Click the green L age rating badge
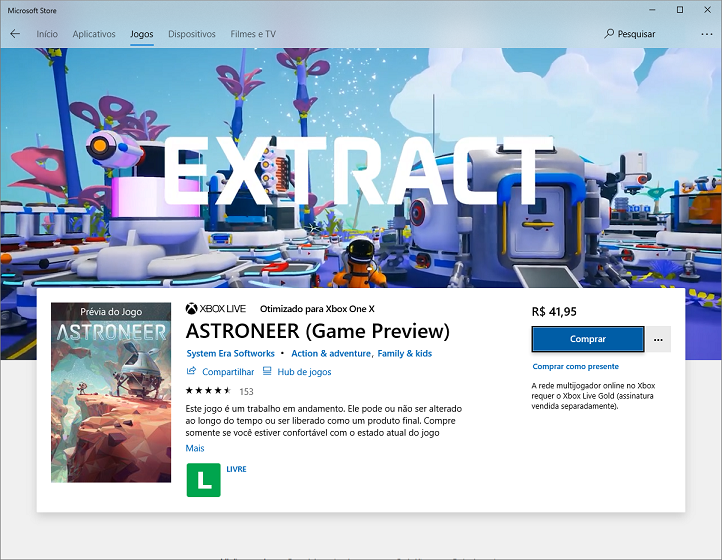Image resolution: width=722 pixels, height=560 pixels. click(204, 480)
